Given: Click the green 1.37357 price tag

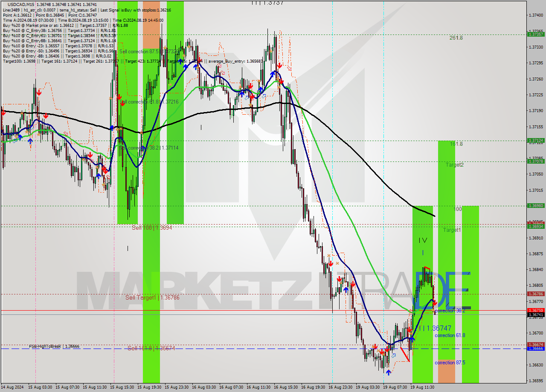Looking at the screenshot, I should tap(535, 34).
